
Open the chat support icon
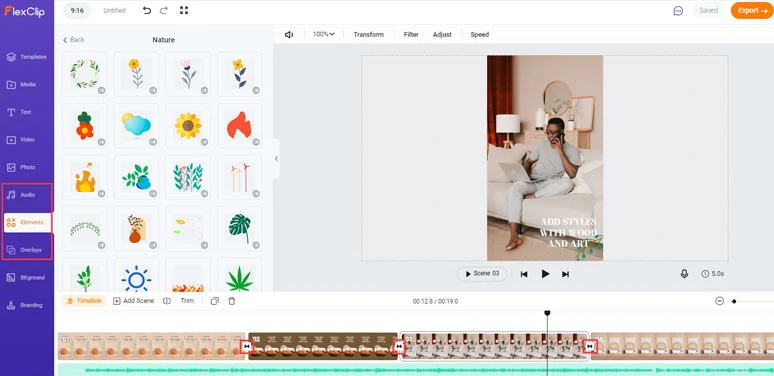[x=678, y=11]
